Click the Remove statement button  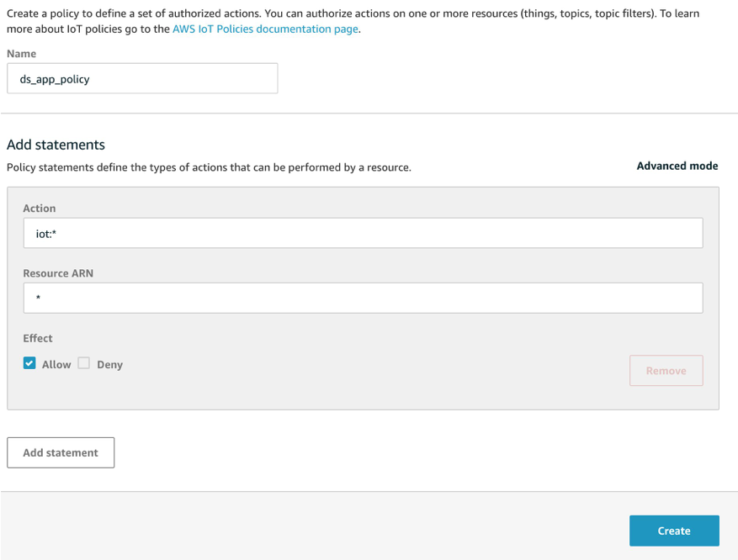tap(666, 370)
